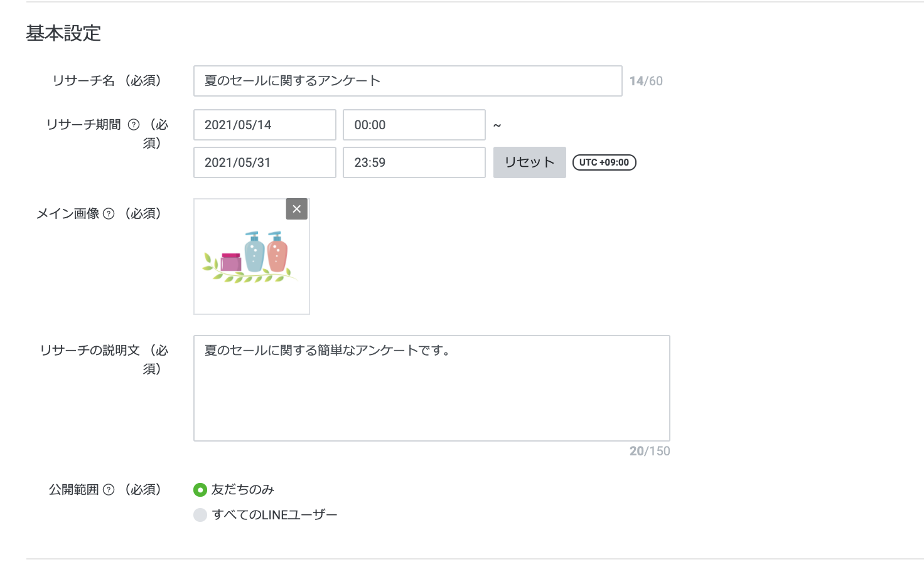The image size is (924, 562).
Task: Show the help icon info for 公開範囲
Action: tap(109, 490)
